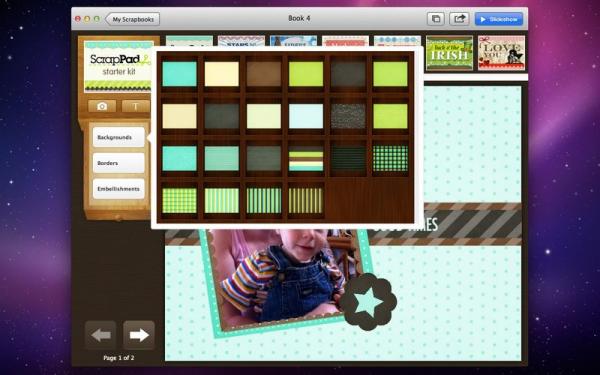
Task: Open the Embellishments category
Action: click(x=119, y=189)
